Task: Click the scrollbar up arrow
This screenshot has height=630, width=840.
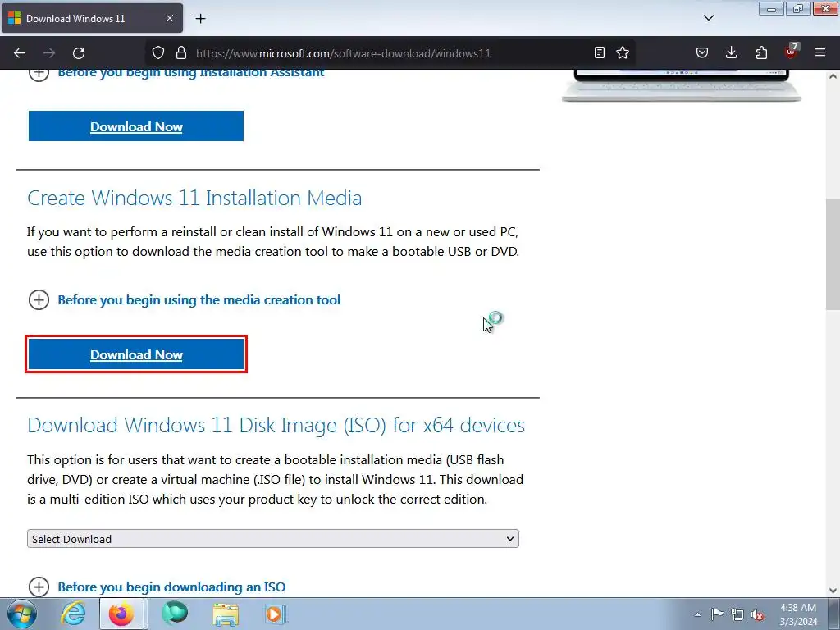Action: point(833,76)
